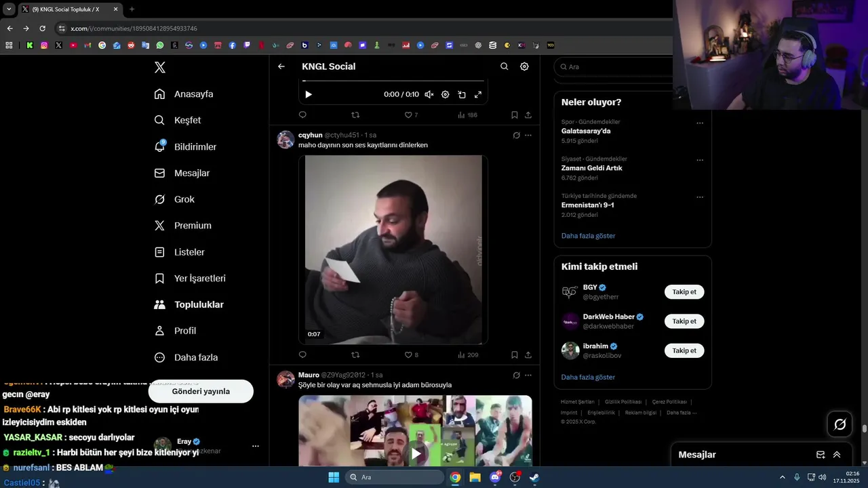Open more options for Galatasaray'da trend
This screenshot has width=868, height=488.
coord(700,123)
